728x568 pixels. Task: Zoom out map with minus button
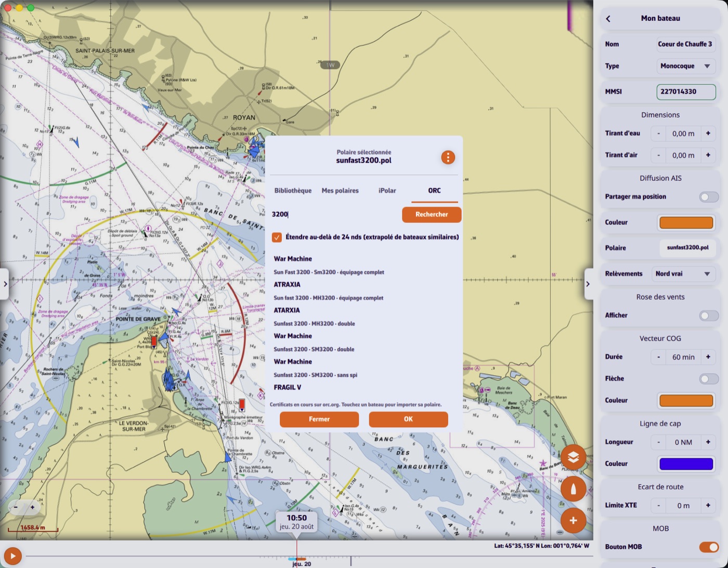tap(16, 507)
